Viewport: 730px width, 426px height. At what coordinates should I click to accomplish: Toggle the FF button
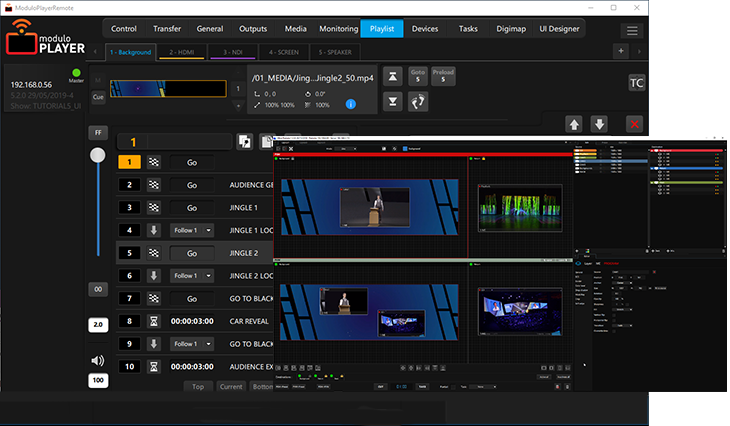(98, 133)
